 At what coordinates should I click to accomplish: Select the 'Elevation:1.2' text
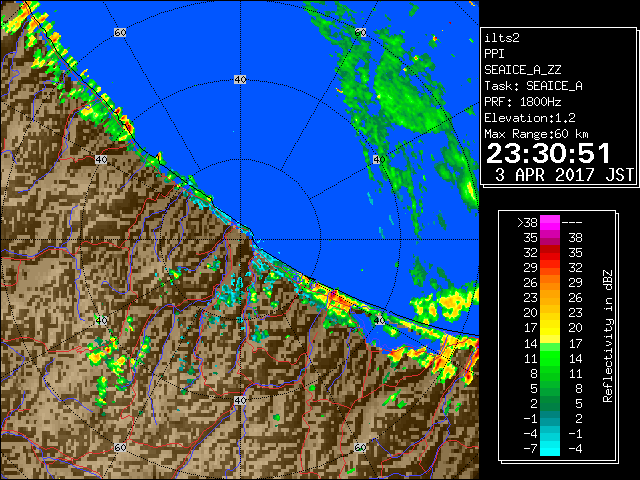pos(530,118)
